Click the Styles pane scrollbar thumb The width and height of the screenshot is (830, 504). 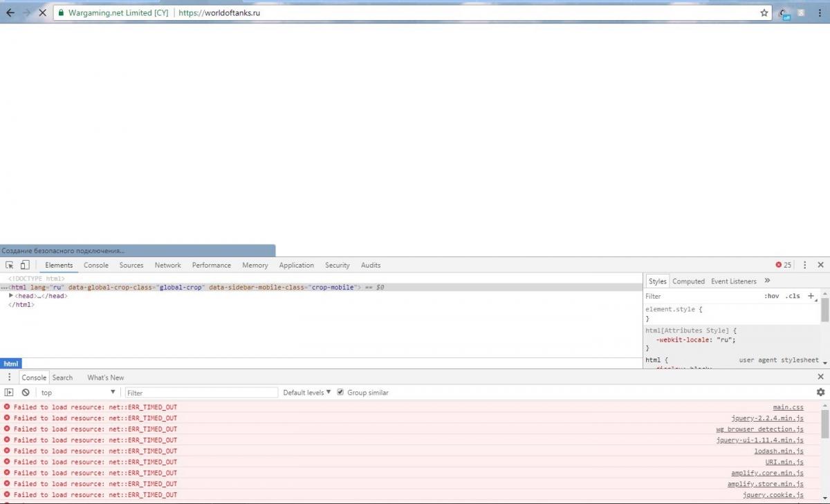pos(825,310)
